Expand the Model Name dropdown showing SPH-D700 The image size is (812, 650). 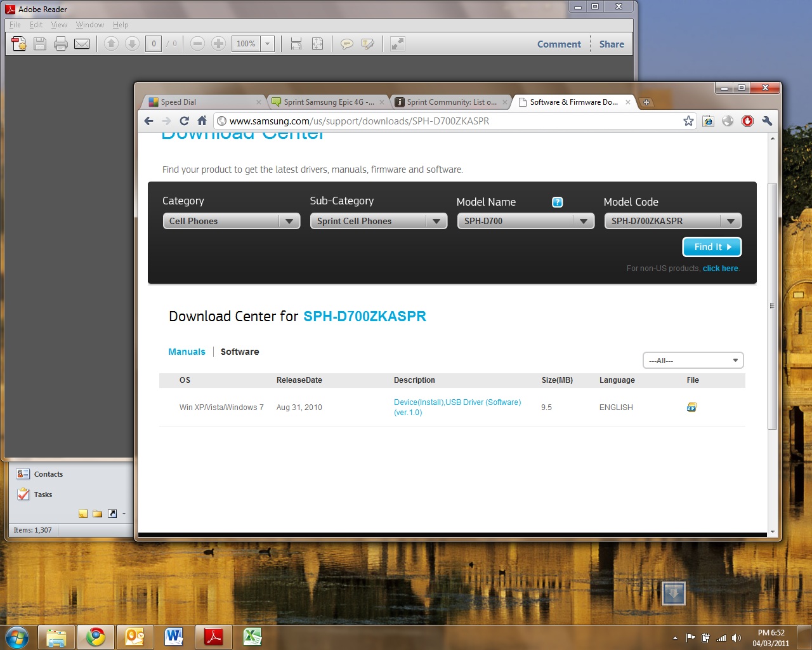click(526, 221)
